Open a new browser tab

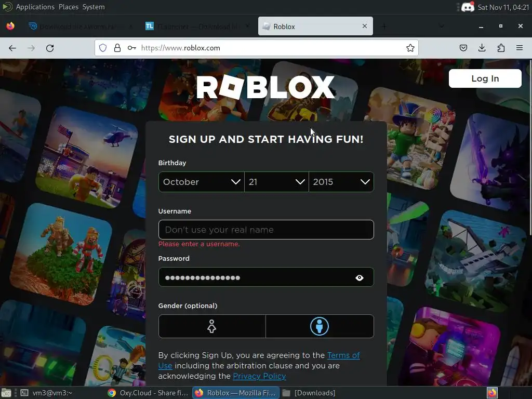pos(384,26)
